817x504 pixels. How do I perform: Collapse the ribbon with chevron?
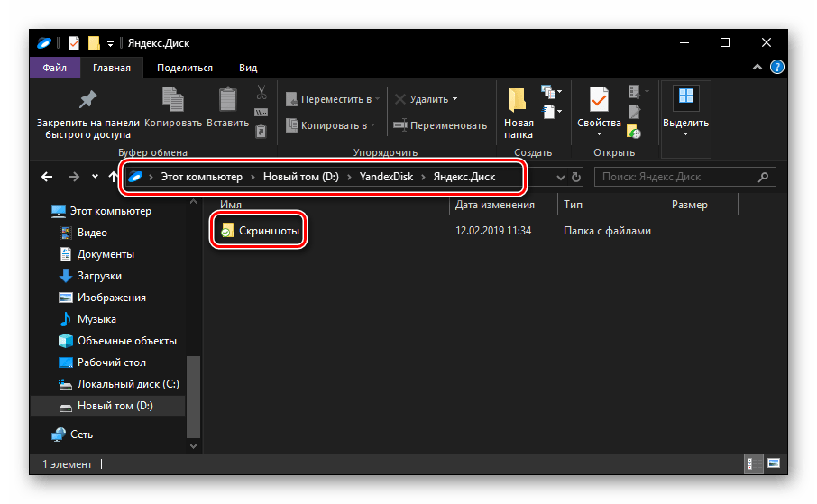[757, 68]
